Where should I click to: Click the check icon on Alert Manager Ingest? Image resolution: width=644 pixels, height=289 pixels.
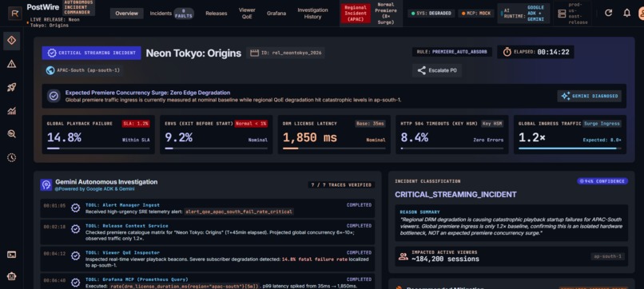[x=76, y=208]
